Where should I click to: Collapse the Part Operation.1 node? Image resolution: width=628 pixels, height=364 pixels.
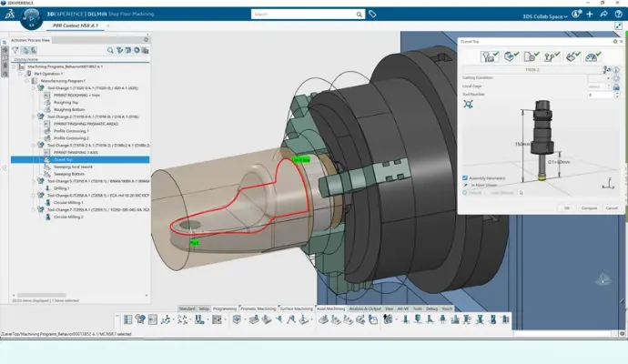pos(20,74)
